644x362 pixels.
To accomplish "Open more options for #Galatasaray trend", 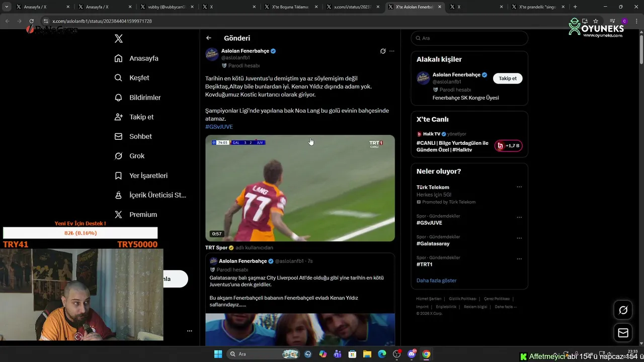I will pos(519,238).
